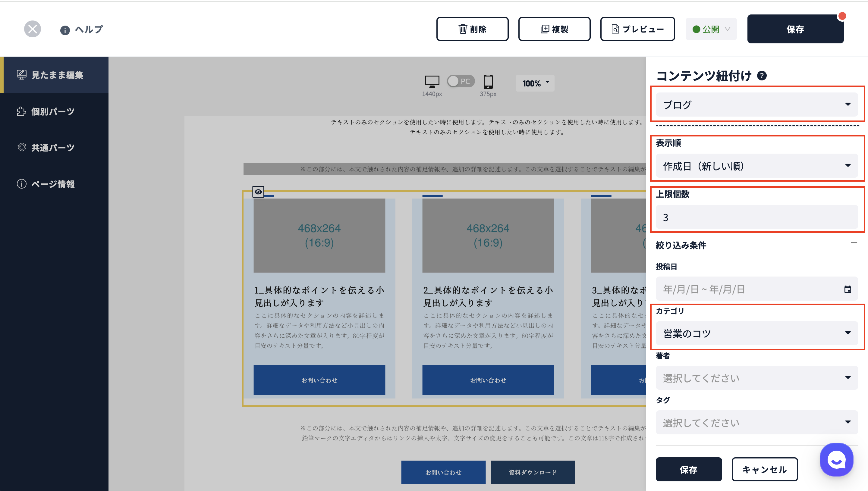
Task: Click the 個別パーツ puzzle icon
Action: (22, 111)
